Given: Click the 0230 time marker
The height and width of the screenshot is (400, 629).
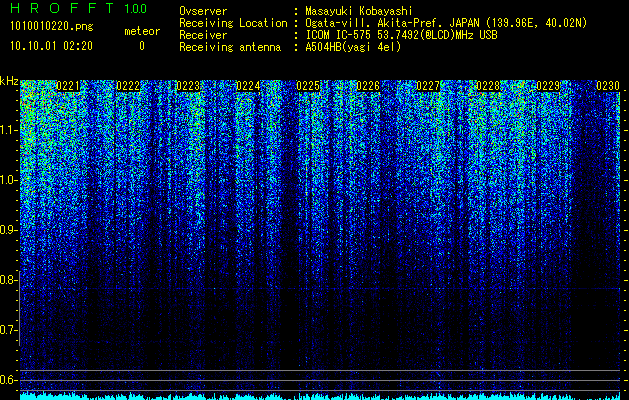Looking at the screenshot, I should tap(608, 86).
